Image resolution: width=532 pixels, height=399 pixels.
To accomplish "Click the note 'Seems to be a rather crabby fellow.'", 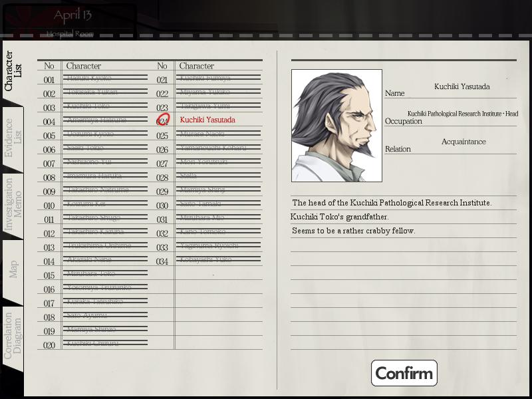I will click(x=353, y=231).
